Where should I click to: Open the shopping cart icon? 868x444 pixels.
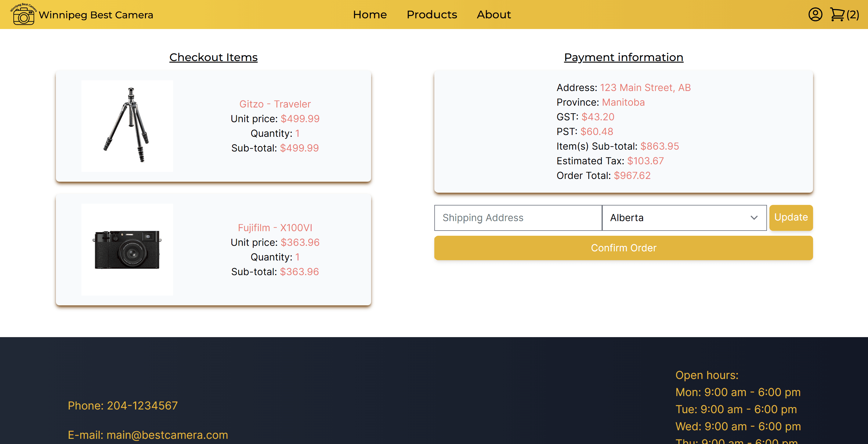(837, 14)
